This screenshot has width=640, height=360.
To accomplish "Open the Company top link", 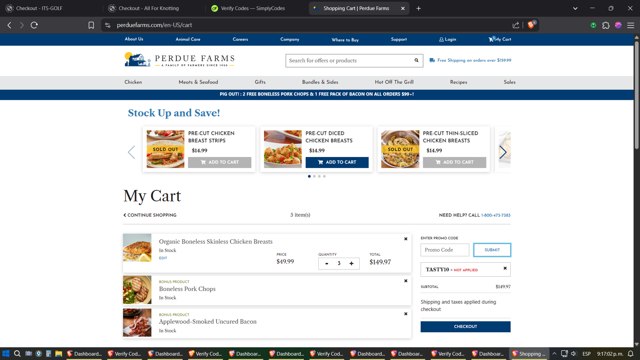I will pos(290,39).
